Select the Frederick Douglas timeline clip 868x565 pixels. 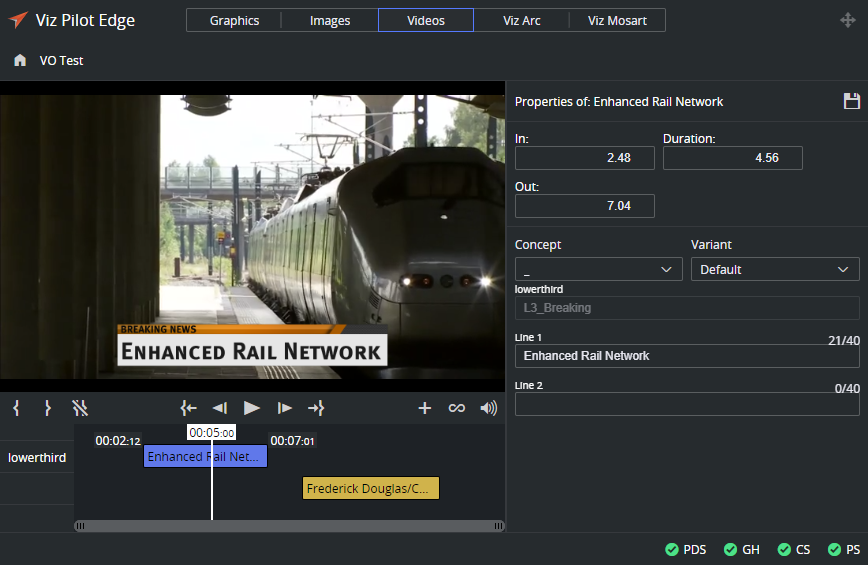tap(371, 489)
